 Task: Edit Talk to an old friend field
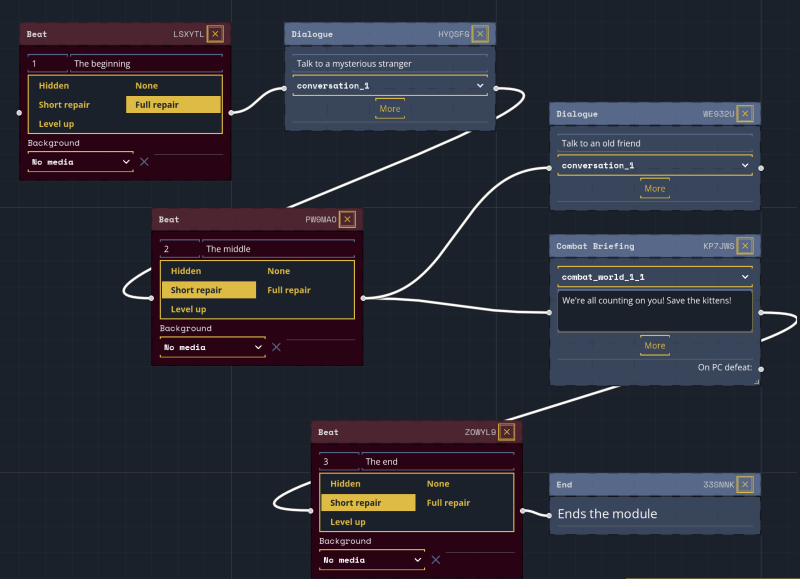point(655,143)
